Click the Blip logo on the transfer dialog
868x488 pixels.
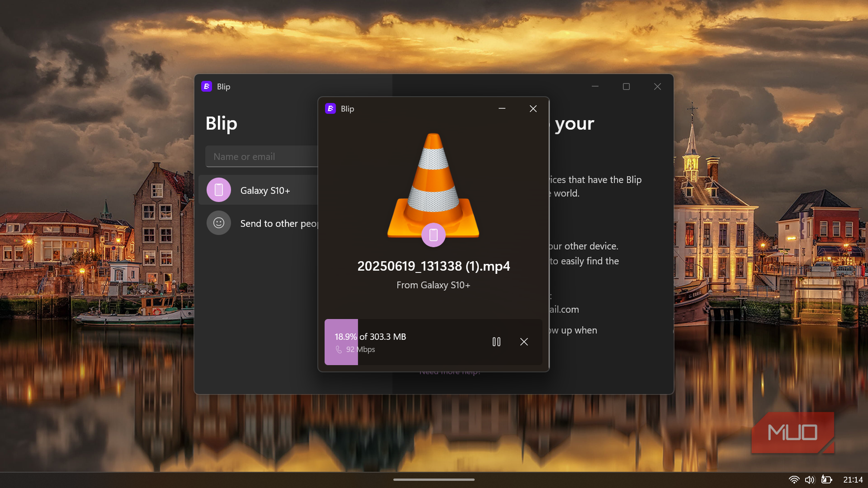point(330,108)
